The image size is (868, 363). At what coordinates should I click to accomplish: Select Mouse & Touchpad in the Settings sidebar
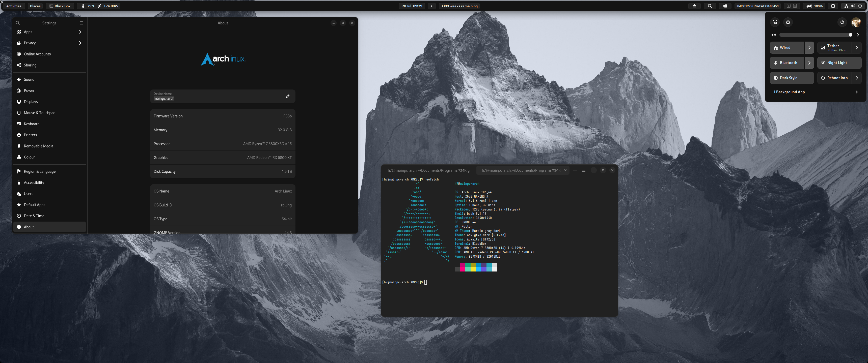[x=49, y=113]
